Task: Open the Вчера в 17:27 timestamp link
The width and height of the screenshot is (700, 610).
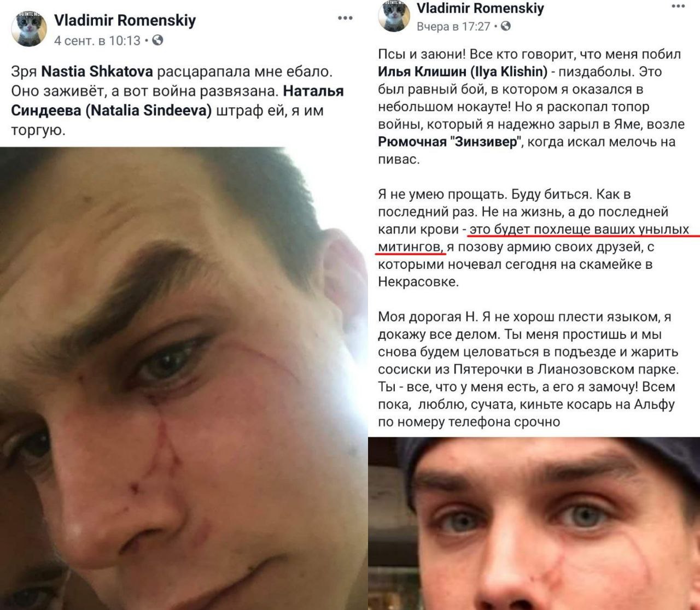Action: click(453, 26)
